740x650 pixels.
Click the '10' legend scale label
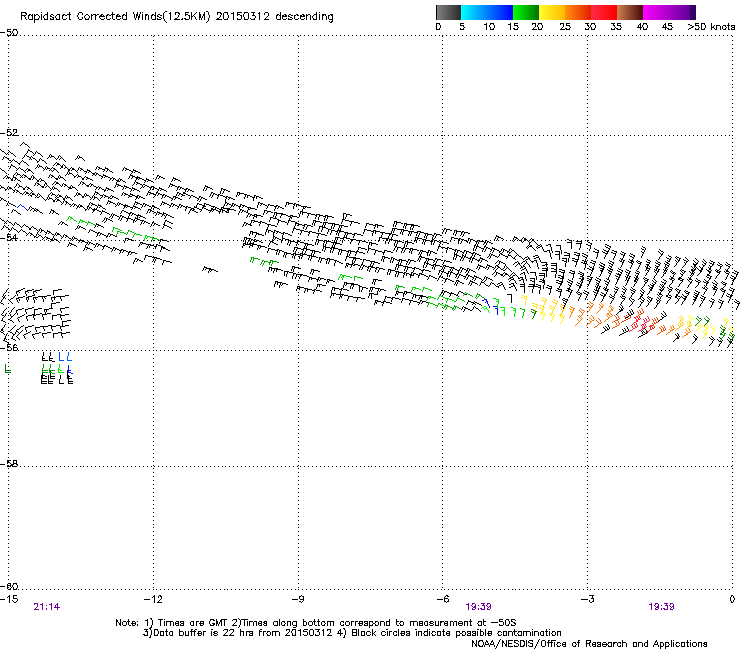tap(489, 26)
